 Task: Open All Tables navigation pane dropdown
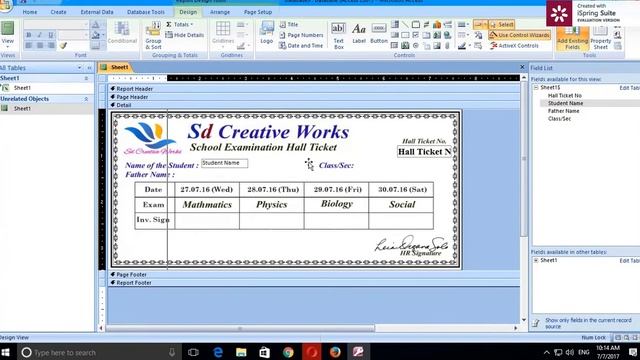[79, 68]
